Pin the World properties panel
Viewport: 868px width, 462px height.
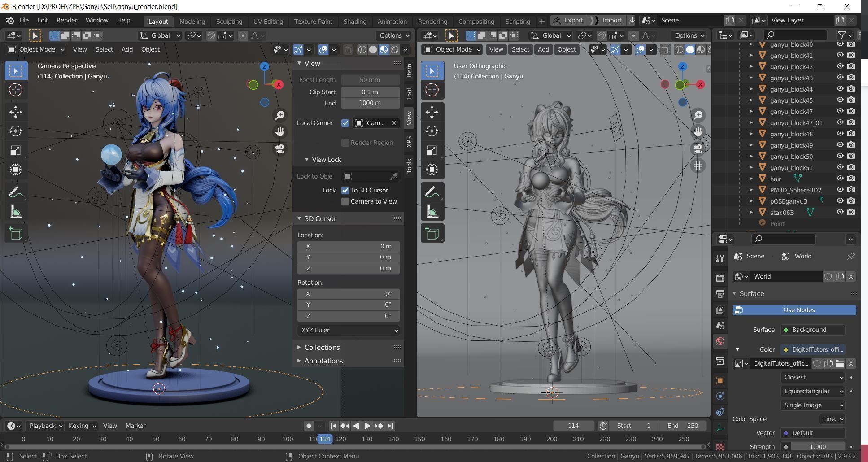click(851, 256)
